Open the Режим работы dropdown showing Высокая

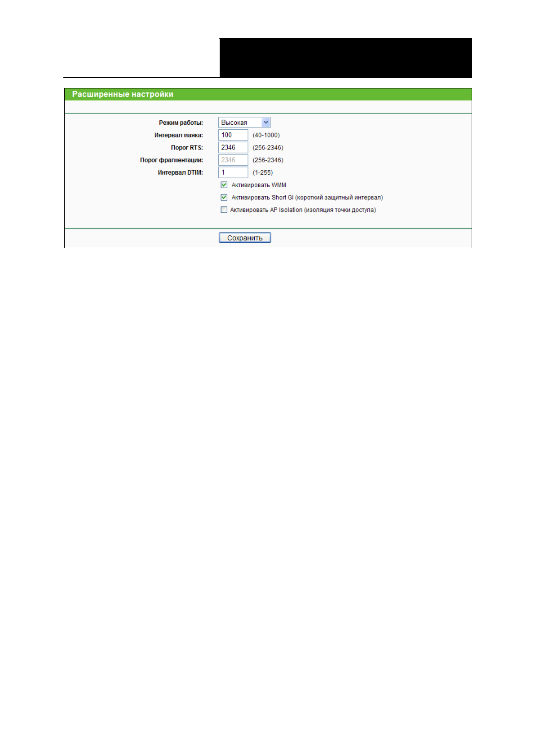point(240,123)
